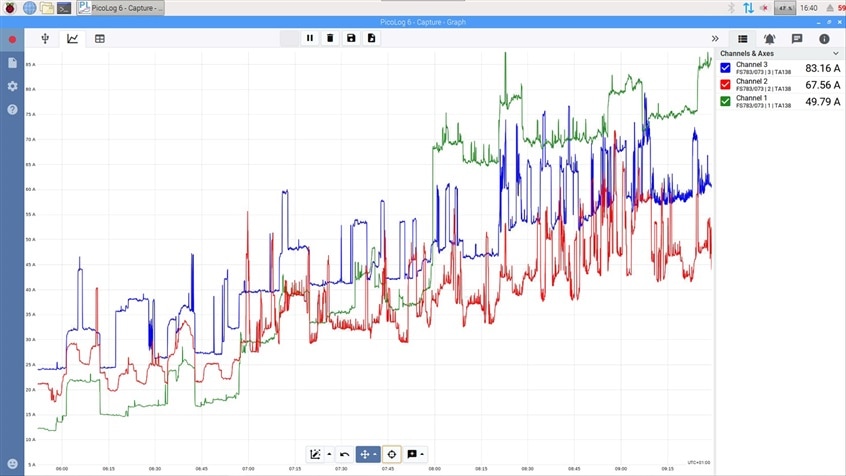Undo the last zoom action

coord(344,454)
